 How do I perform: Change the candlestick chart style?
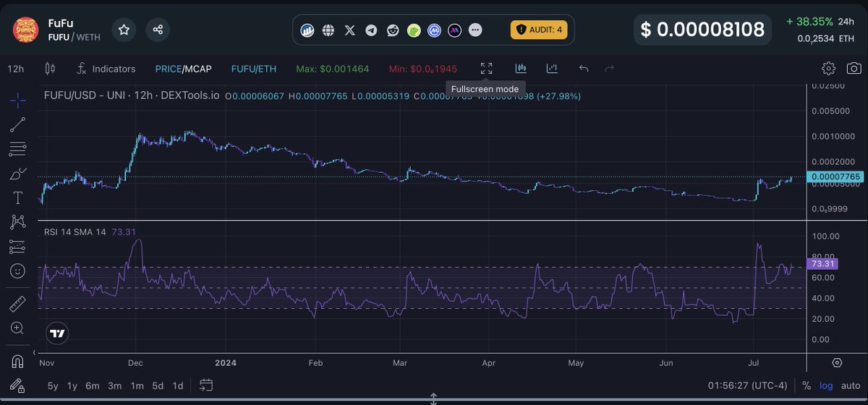tap(50, 69)
